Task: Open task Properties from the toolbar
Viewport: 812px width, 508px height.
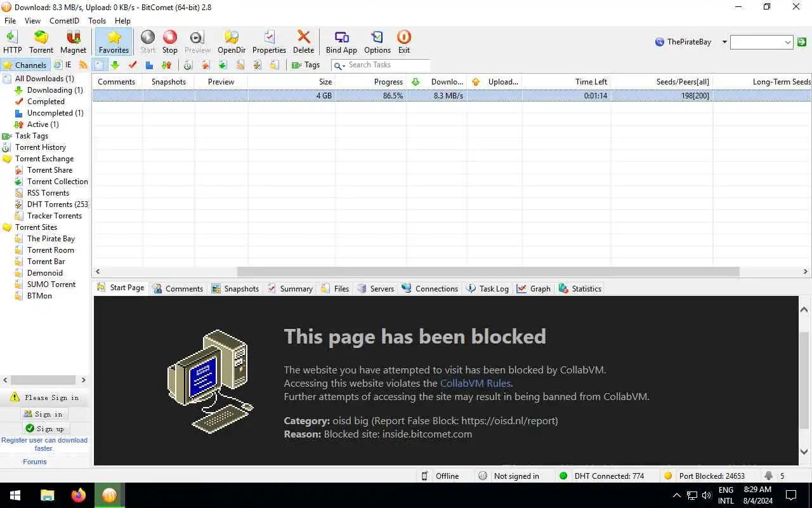Action: (x=269, y=42)
